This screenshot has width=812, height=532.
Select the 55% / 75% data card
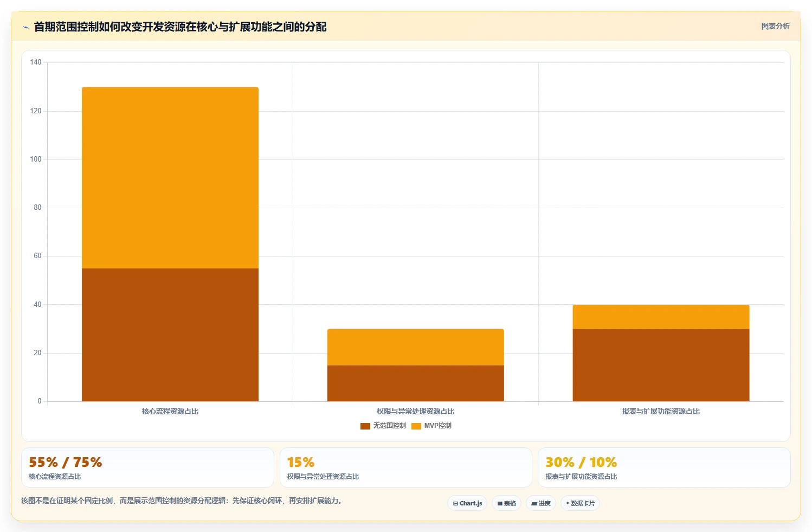point(147,467)
